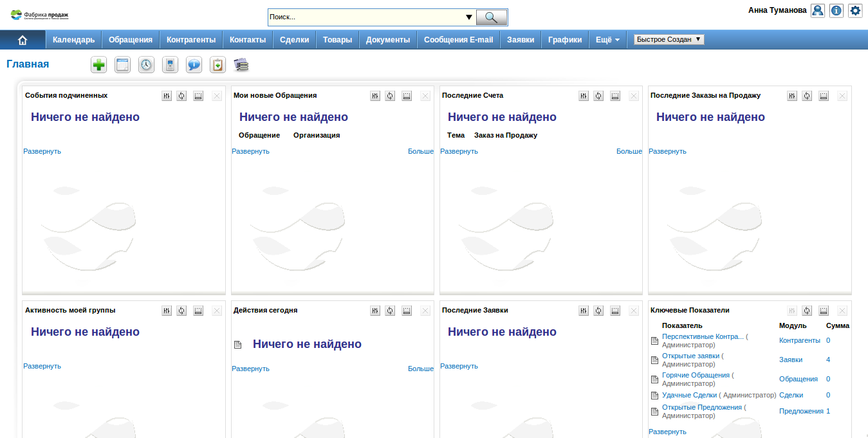Open the chat bubble icon
The height and width of the screenshot is (438, 868).
click(194, 65)
